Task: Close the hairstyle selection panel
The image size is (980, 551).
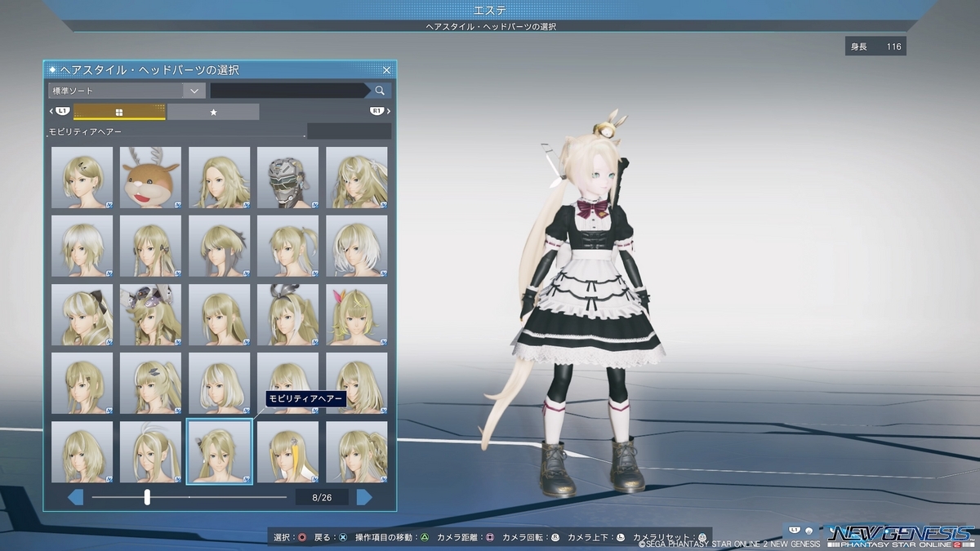Action: (x=386, y=70)
